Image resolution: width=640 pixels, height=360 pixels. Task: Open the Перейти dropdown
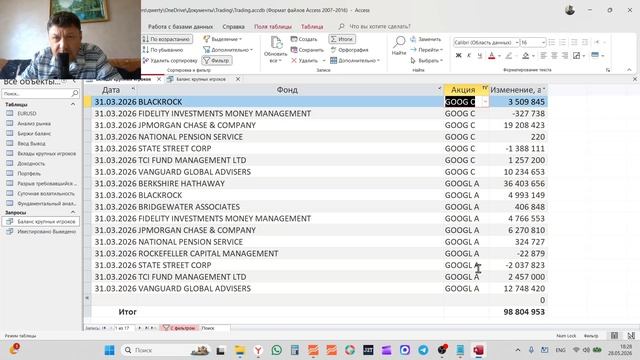coord(427,50)
